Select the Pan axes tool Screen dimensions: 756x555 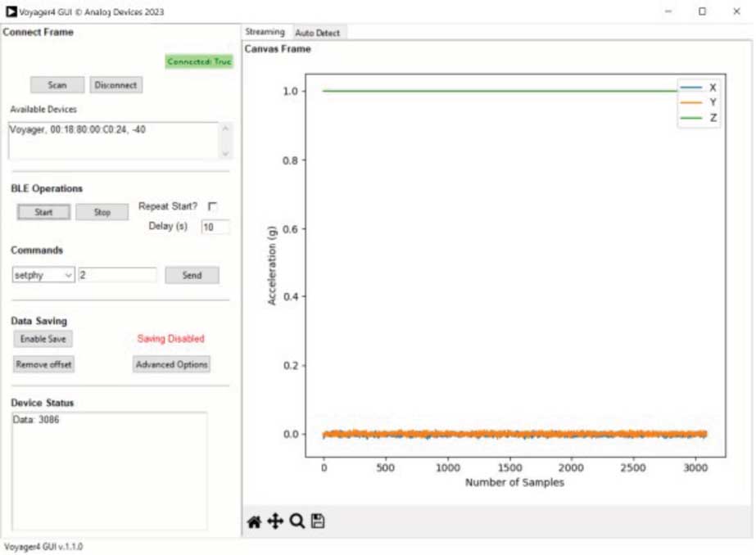pos(275,521)
